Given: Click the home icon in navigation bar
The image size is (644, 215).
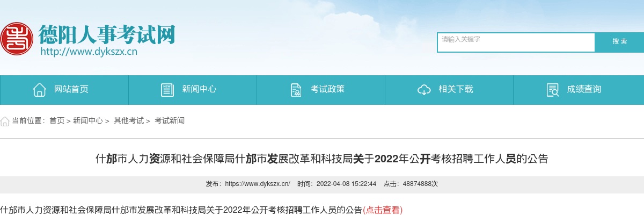Looking at the screenshot, I should click(39, 90).
